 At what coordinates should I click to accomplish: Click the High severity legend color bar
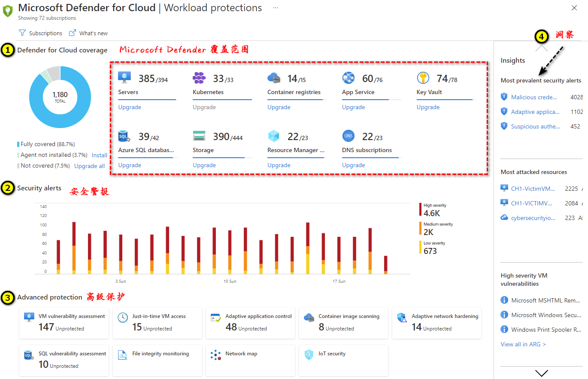tap(421, 209)
